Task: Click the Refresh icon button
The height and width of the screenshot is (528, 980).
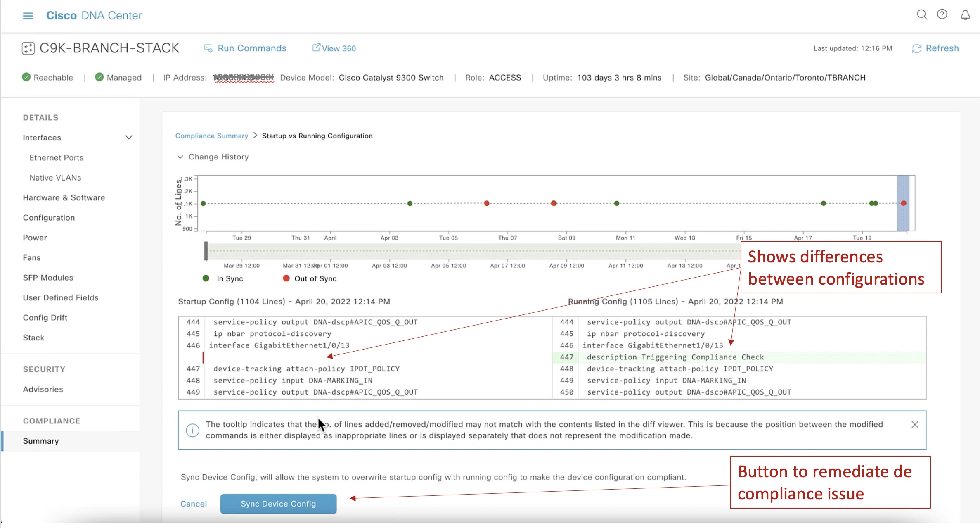Action: coord(916,48)
